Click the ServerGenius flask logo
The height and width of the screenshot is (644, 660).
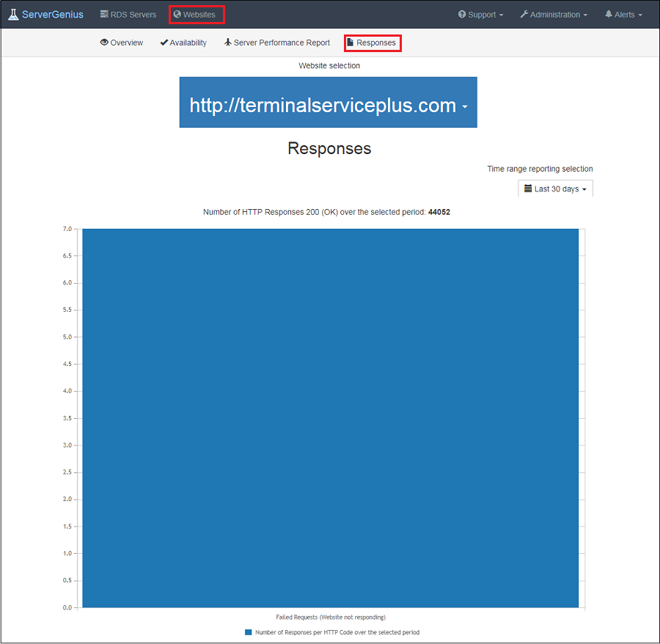tap(12, 14)
